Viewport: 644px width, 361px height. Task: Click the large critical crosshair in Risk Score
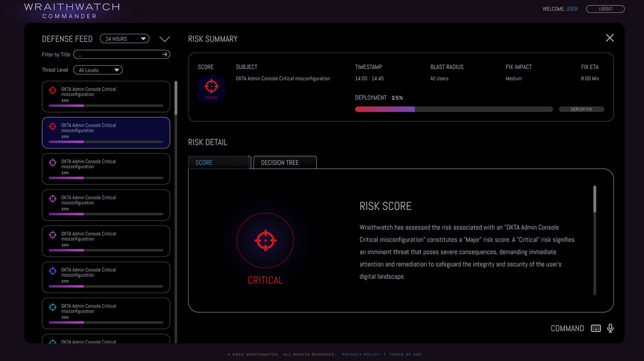click(265, 240)
